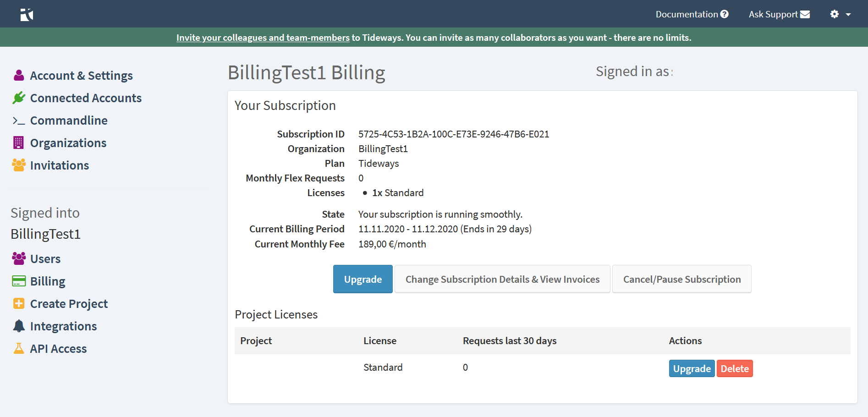
Task: Click the License column header
Action: point(380,340)
